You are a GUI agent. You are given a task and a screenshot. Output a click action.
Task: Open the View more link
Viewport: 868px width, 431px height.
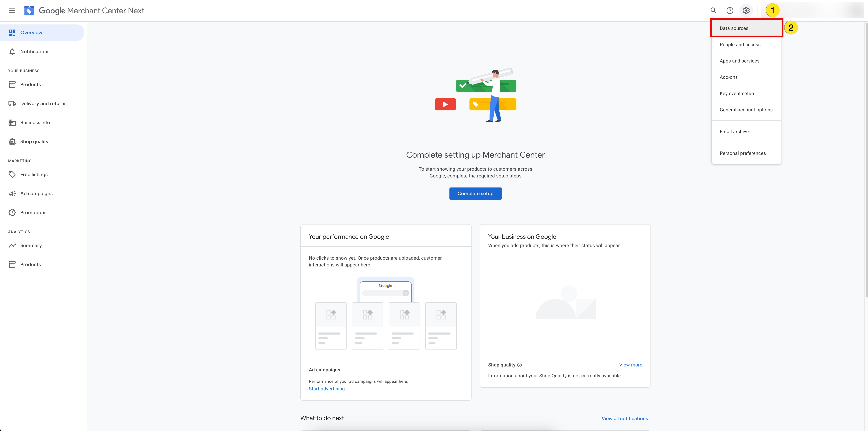[x=630, y=365]
